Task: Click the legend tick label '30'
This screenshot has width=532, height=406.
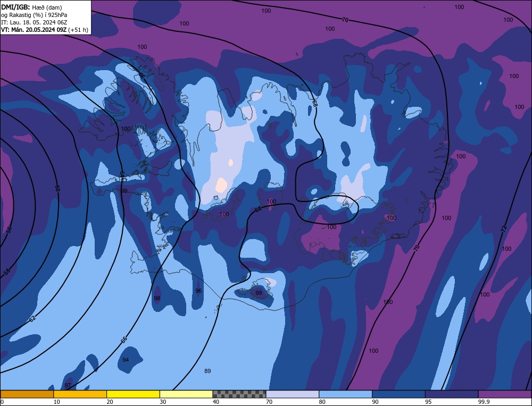Action: [x=163, y=402]
